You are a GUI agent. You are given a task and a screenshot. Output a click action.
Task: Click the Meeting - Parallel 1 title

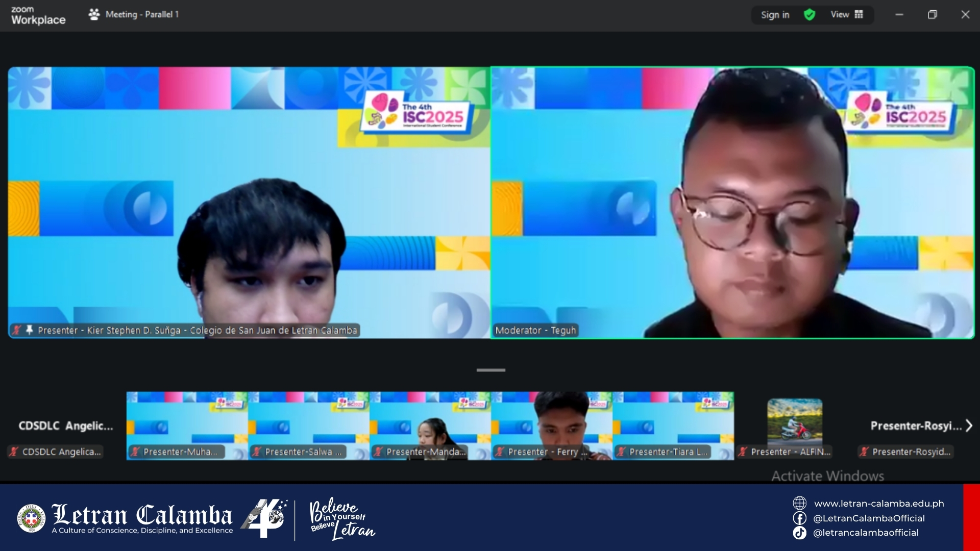coord(142,15)
